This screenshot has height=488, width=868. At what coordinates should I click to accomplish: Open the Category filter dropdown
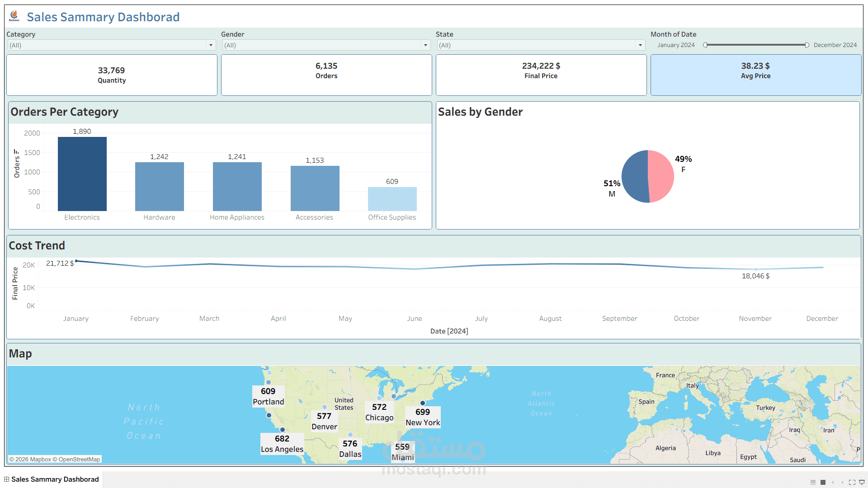(111, 45)
